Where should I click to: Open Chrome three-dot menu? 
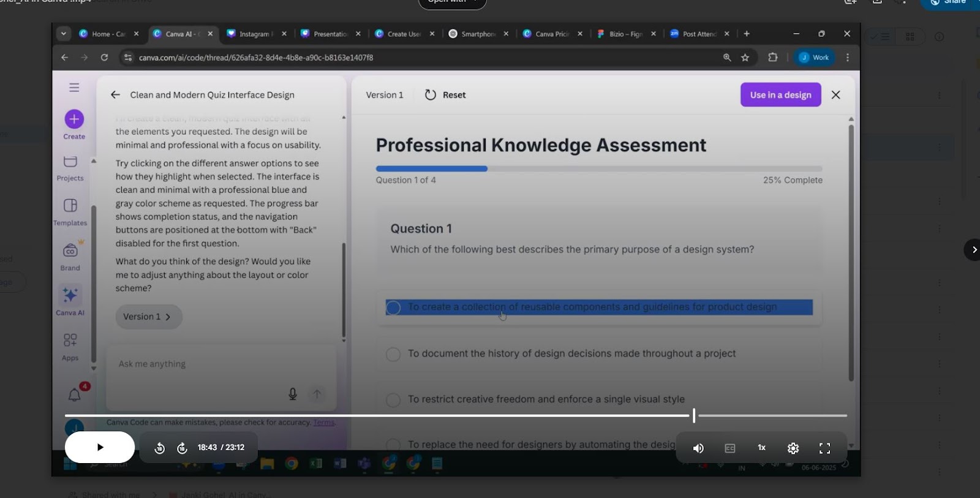(848, 58)
